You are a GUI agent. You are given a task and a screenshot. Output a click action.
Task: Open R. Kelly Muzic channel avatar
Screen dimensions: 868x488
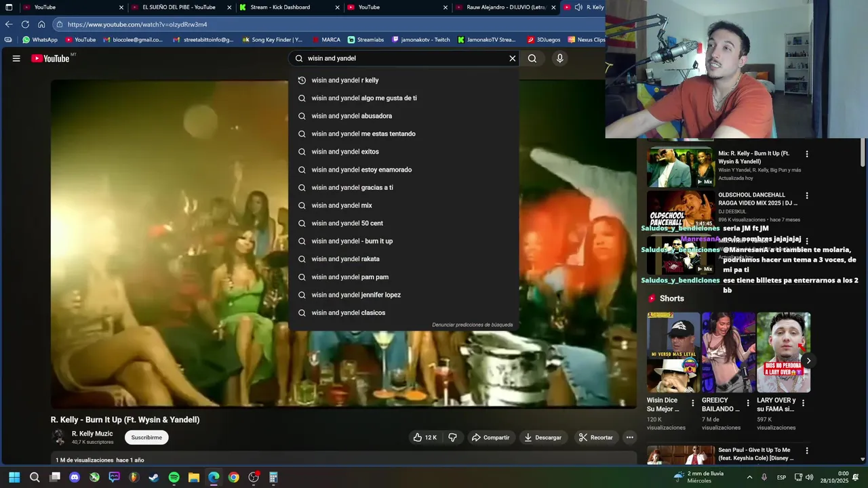[59, 437]
